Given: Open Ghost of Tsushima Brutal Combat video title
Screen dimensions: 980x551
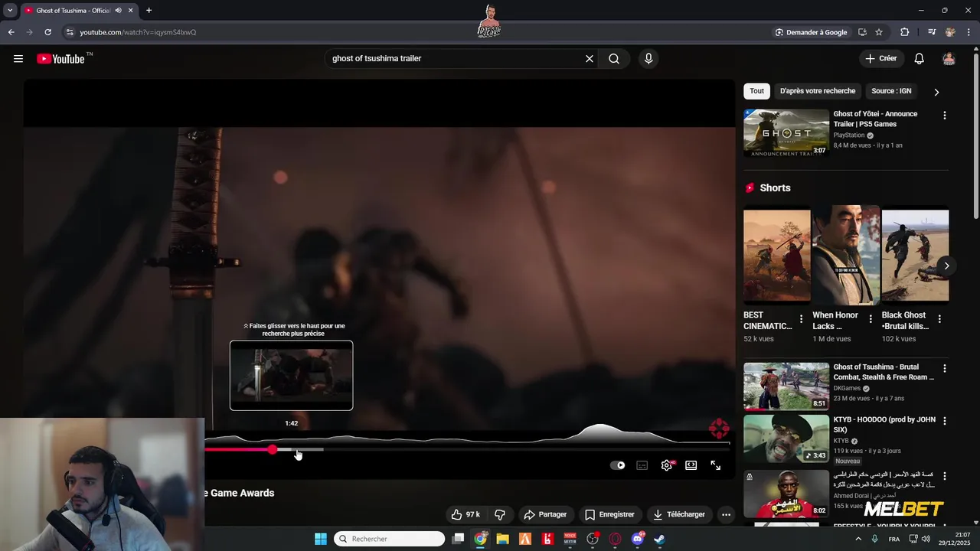Looking at the screenshot, I should pos(884,372).
